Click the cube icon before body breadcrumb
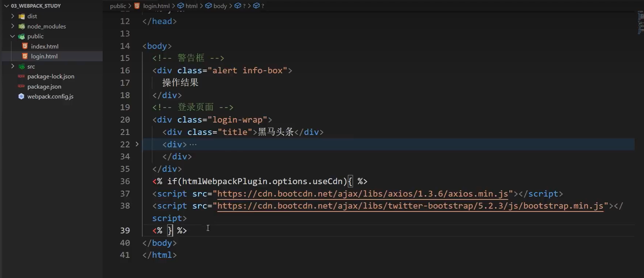The image size is (644, 278). [208, 6]
